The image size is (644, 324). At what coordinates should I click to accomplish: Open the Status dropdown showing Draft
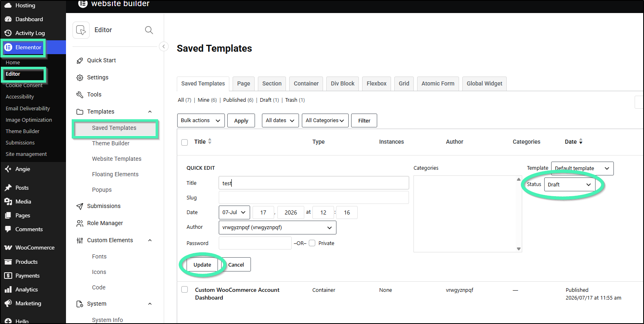[569, 184]
